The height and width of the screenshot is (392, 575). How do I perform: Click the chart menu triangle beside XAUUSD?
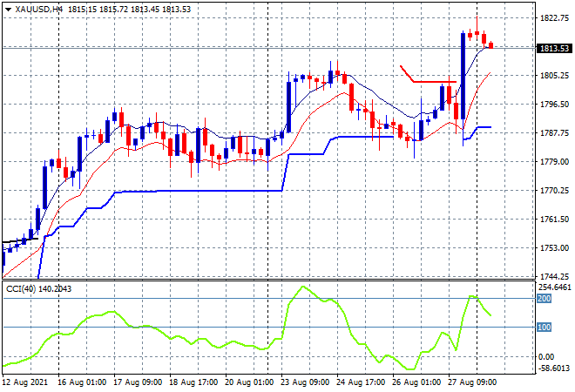8,10
